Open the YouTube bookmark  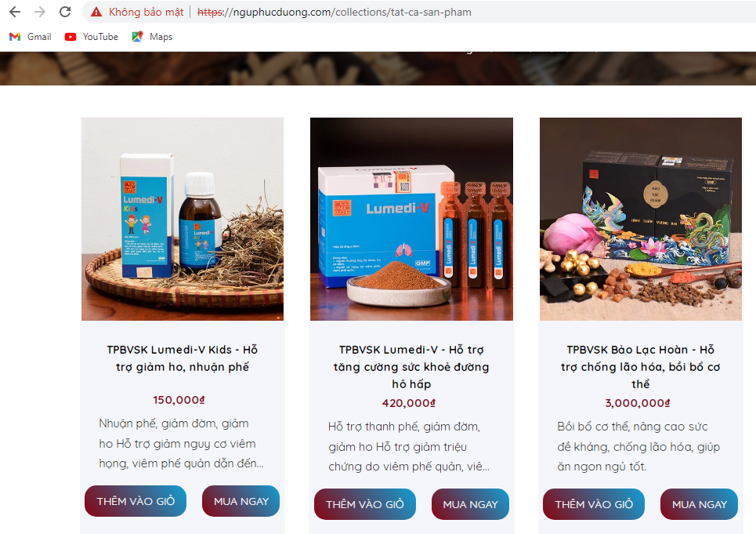(x=92, y=37)
